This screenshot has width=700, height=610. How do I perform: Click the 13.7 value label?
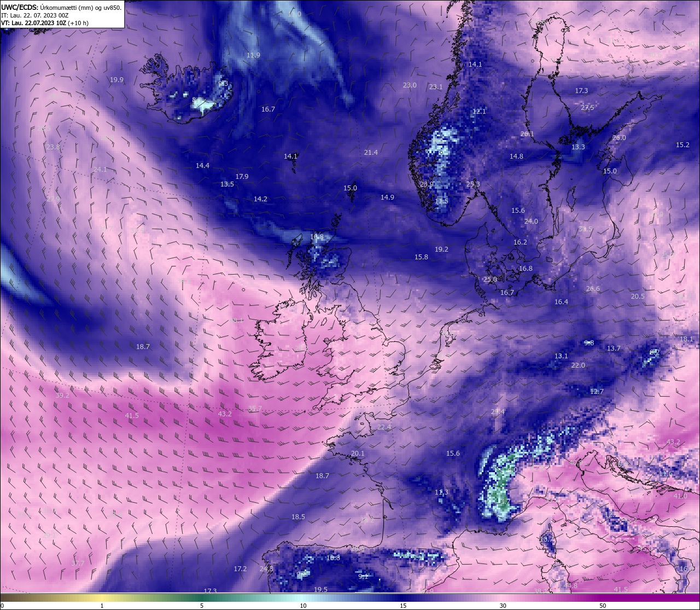pos(614,348)
